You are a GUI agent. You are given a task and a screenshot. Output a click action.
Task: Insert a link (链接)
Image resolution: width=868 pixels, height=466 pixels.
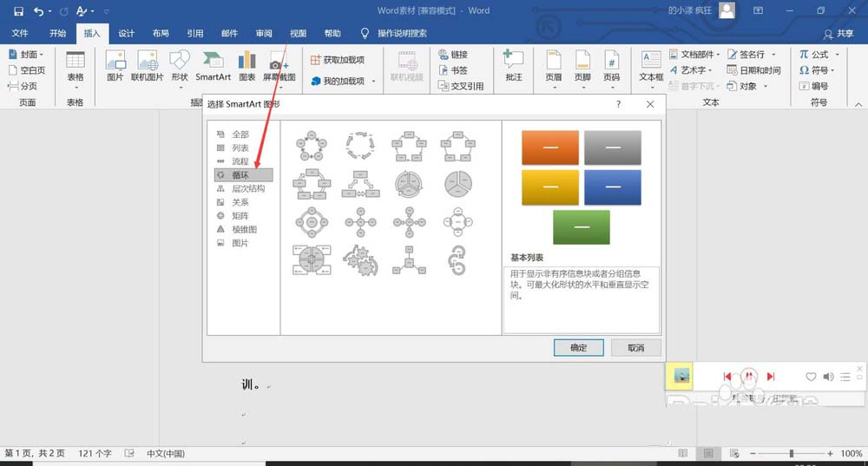click(x=453, y=55)
